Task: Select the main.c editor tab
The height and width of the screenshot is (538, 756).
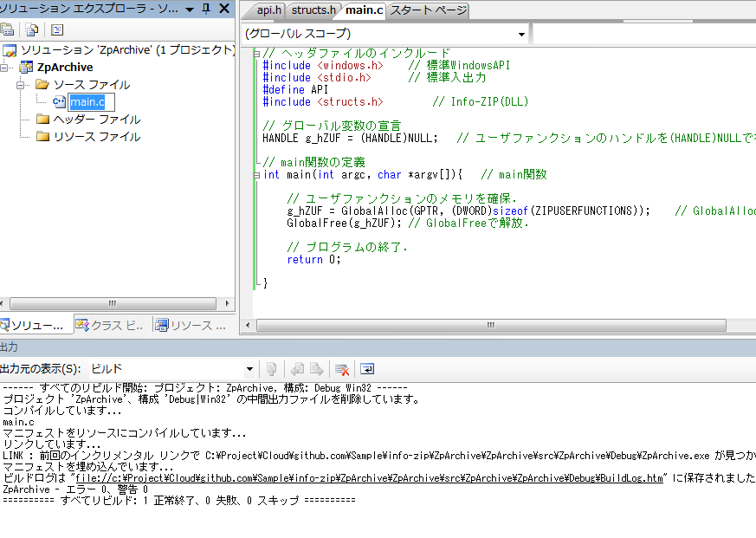Action: (365, 10)
